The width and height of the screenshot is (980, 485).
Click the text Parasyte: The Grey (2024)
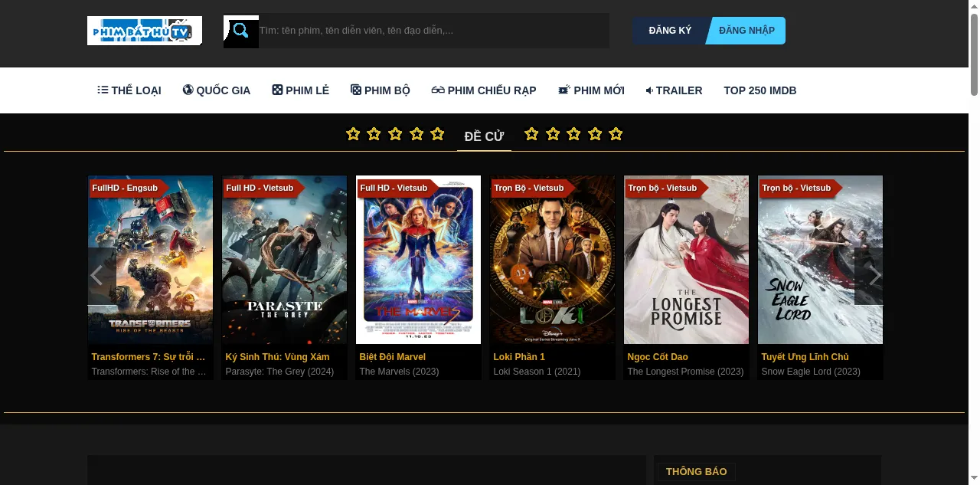click(279, 372)
